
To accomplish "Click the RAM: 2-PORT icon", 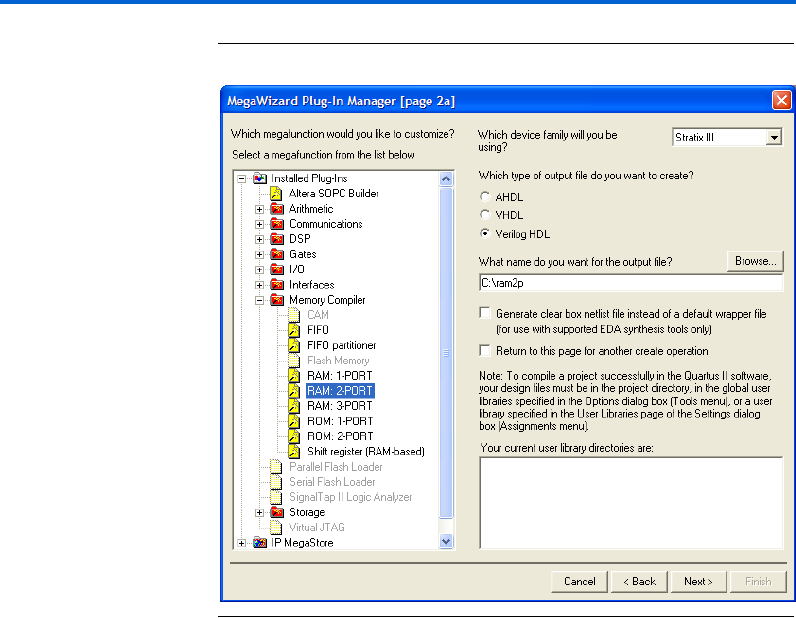I will coord(294,391).
